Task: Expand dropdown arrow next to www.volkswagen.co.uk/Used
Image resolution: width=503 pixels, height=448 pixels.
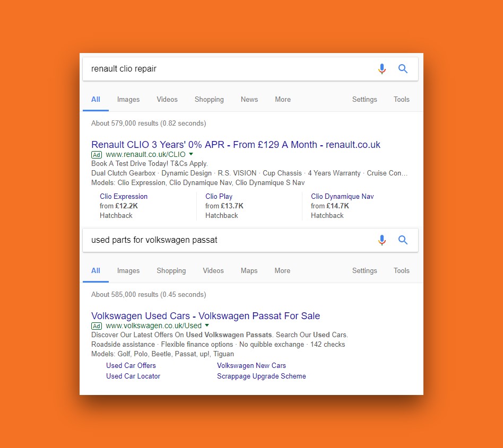Action: coord(207,326)
